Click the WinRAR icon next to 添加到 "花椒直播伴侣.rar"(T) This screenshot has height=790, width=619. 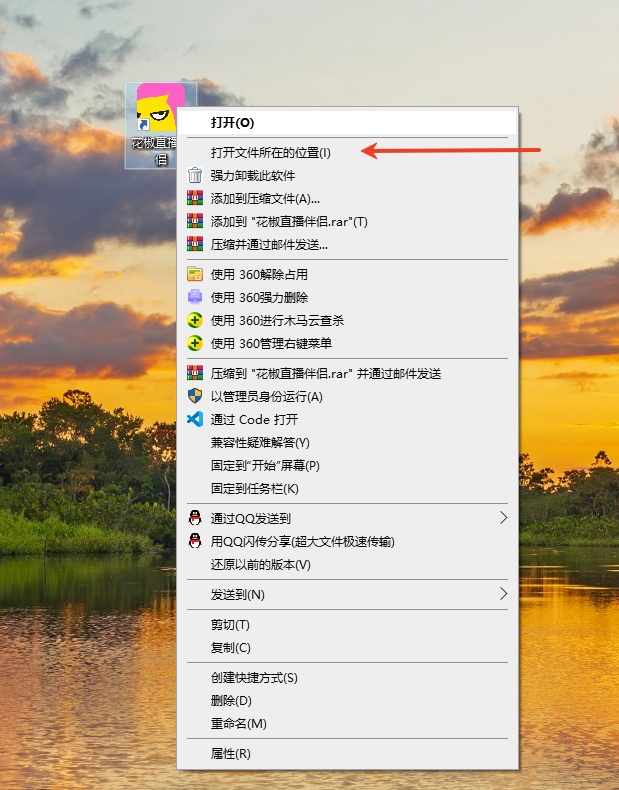coord(195,221)
